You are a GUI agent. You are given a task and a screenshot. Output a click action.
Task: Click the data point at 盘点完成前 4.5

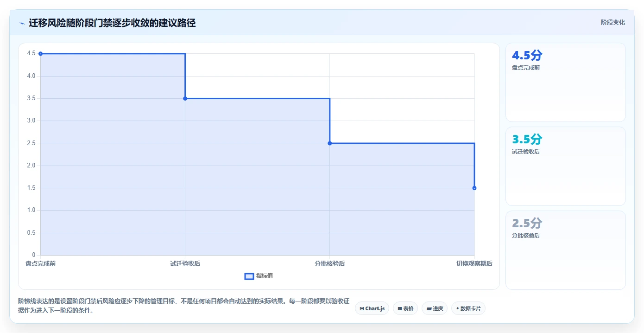coord(40,54)
